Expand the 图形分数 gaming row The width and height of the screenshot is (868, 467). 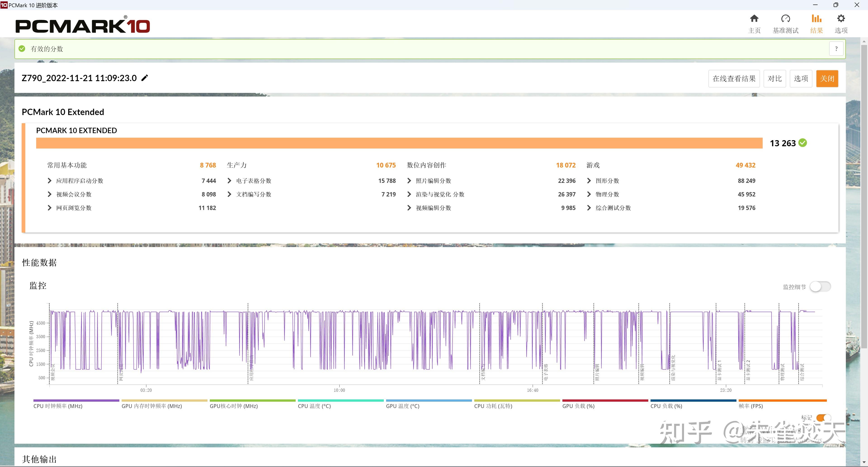pos(589,181)
